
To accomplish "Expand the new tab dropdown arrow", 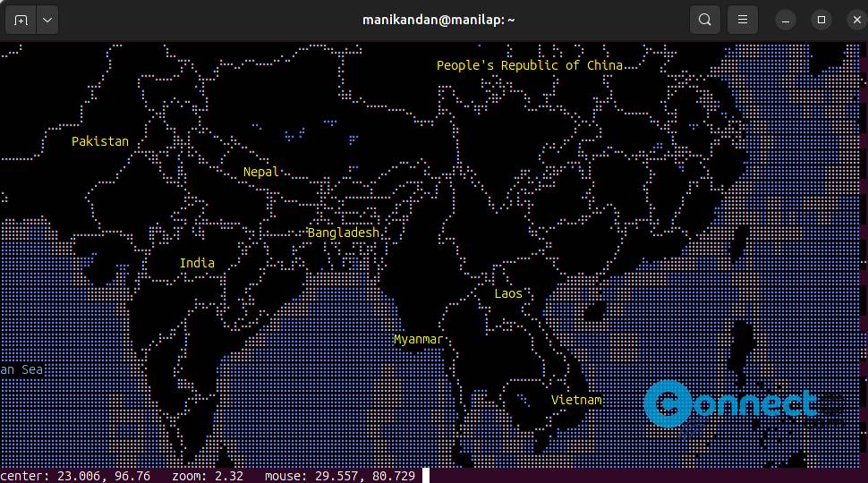I will tap(47, 21).
